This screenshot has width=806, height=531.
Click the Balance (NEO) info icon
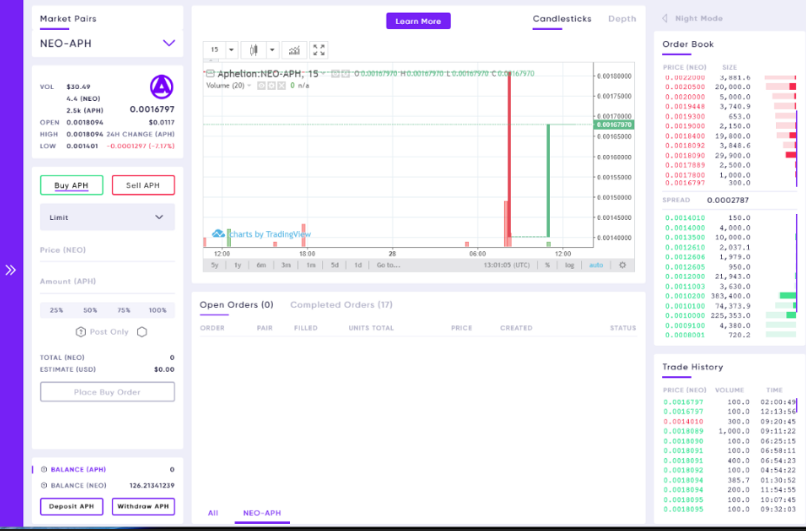coord(44,485)
